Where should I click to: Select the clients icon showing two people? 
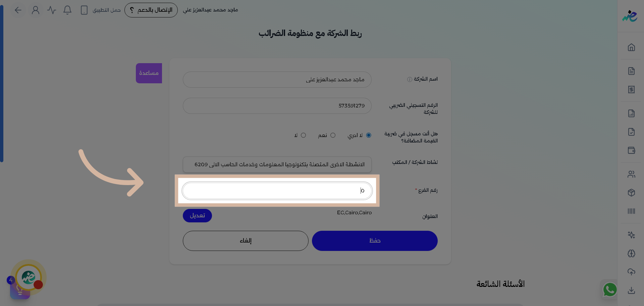(x=632, y=174)
